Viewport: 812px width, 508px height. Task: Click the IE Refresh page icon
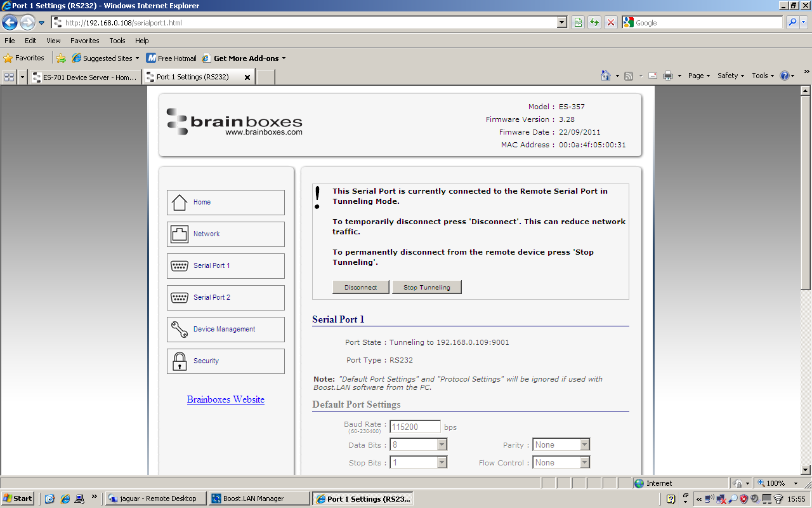click(594, 23)
